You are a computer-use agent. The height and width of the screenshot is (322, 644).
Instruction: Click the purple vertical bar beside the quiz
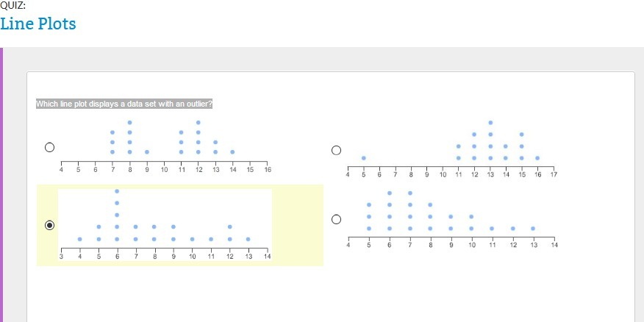pos(1,185)
